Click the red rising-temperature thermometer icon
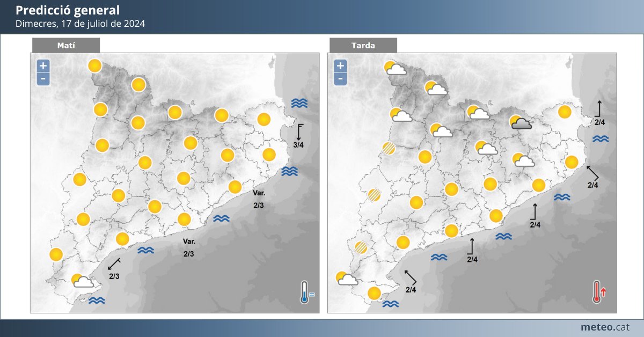Viewport: 644px width, 337px height. click(x=599, y=292)
